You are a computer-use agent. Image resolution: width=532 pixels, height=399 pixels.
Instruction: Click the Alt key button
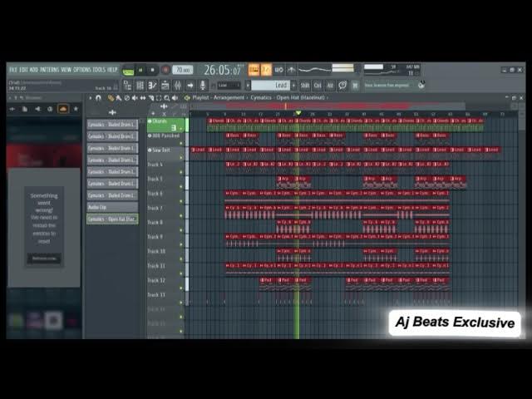pyautogui.click(x=330, y=86)
